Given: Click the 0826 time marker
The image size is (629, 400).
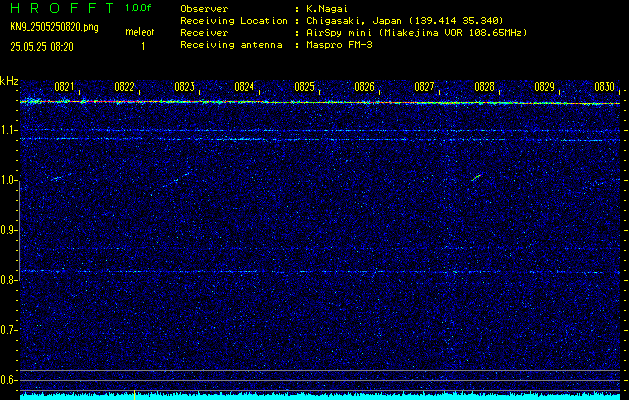Looking at the screenshot, I should coord(364,87).
